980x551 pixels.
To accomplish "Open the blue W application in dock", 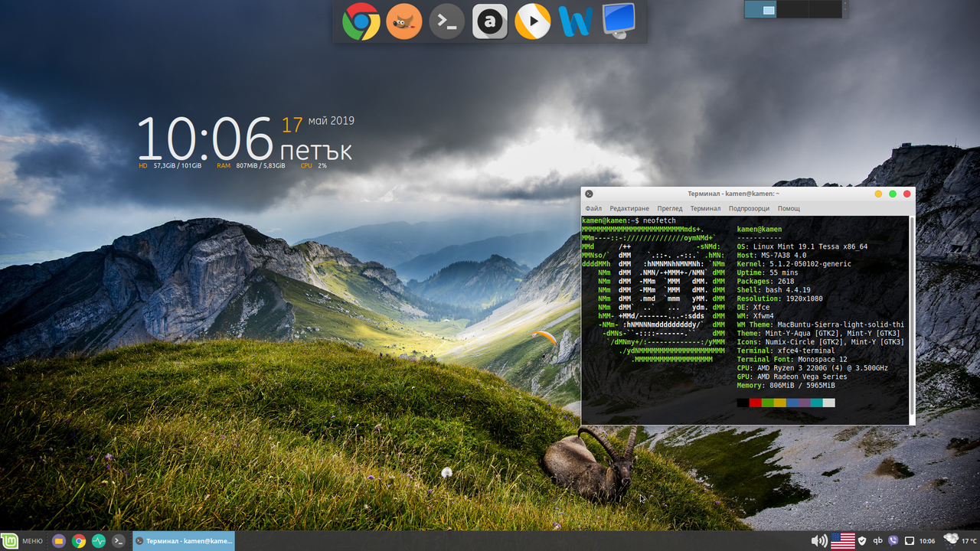I will click(576, 21).
